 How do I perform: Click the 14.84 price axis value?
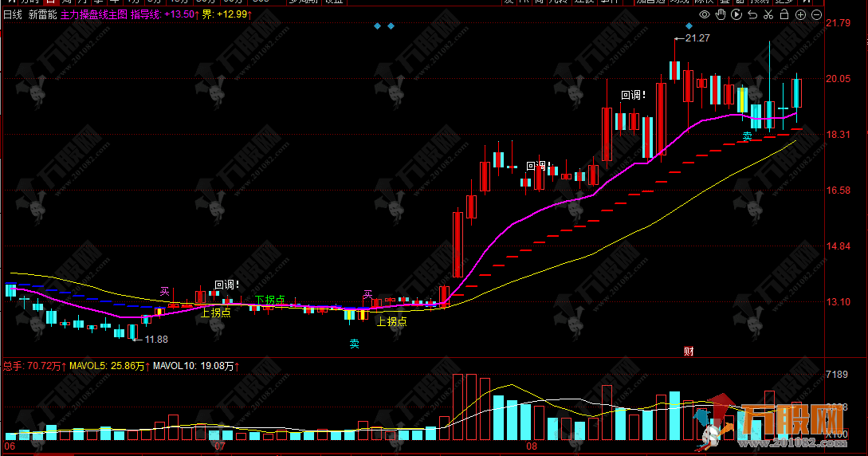click(x=838, y=246)
